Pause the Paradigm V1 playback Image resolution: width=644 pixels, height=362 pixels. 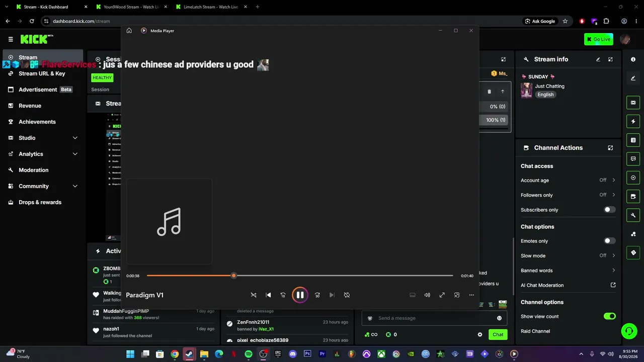(x=300, y=295)
